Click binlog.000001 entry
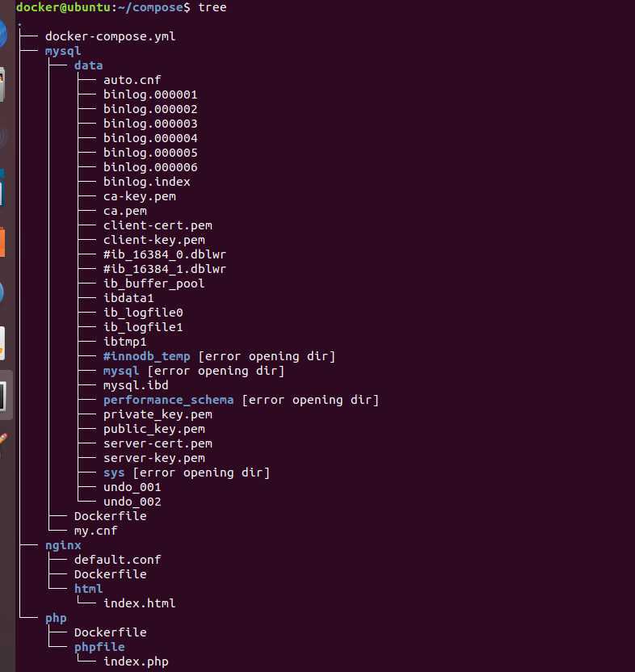The image size is (635, 672). (x=150, y=94)
